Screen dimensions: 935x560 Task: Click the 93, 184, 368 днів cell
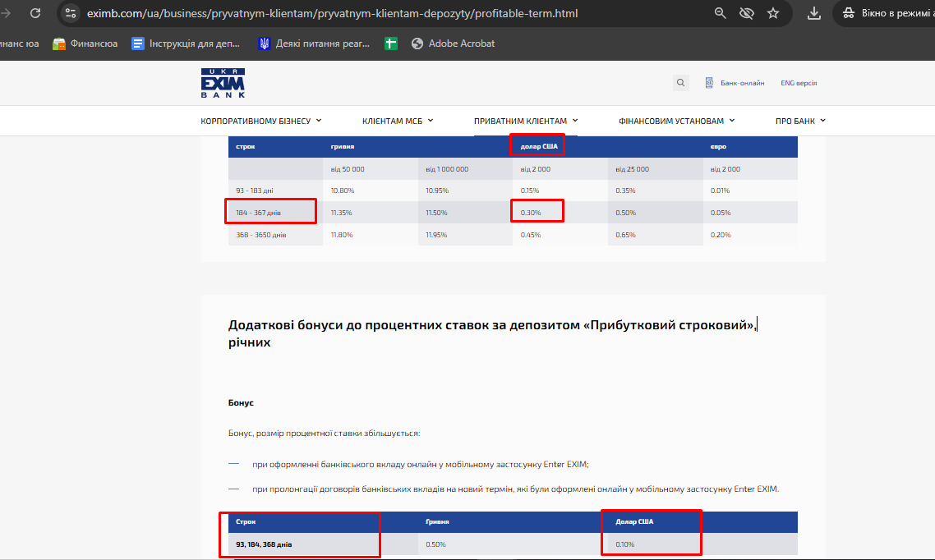[265, 544]
